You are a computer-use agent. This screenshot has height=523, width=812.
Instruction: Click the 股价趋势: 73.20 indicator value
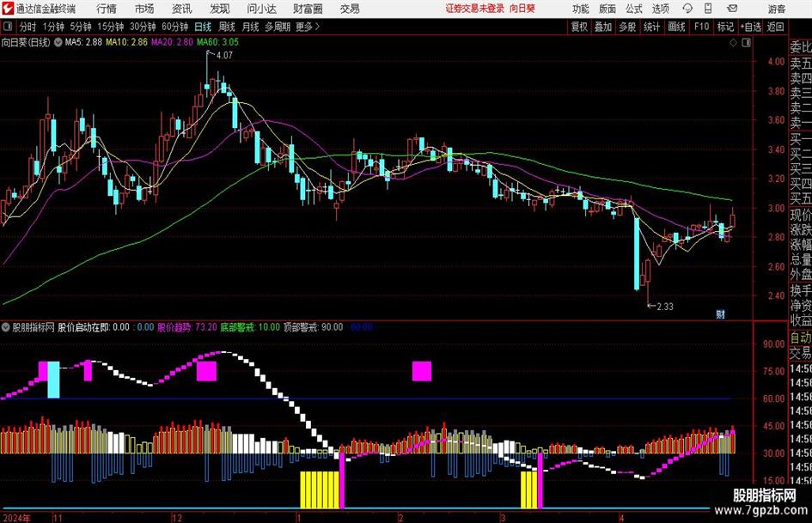click(187, 327)
